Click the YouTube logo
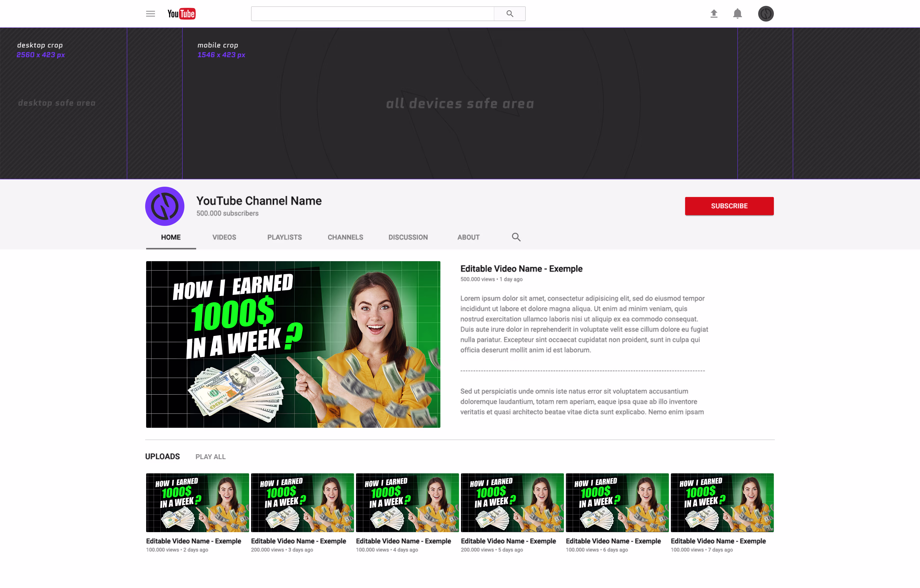920x588 pixels. tap(181, 14)
